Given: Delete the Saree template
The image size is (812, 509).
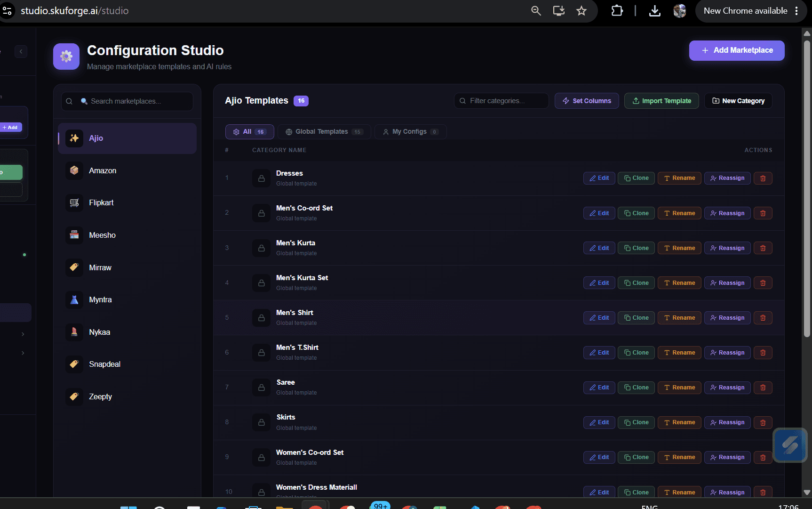Looking at the screenshot, I should point(763,388).
